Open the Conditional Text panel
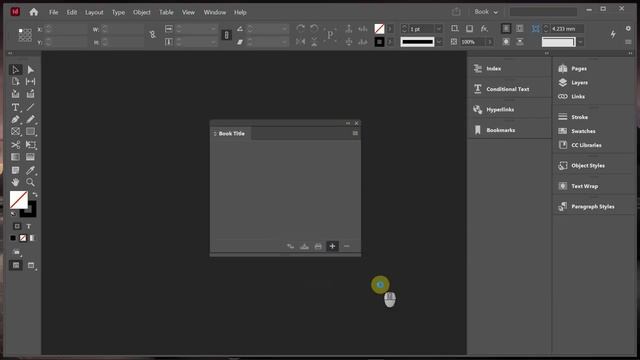Image resolution: width=640 pixels, height=360 pixels. [x=507, y=89]
